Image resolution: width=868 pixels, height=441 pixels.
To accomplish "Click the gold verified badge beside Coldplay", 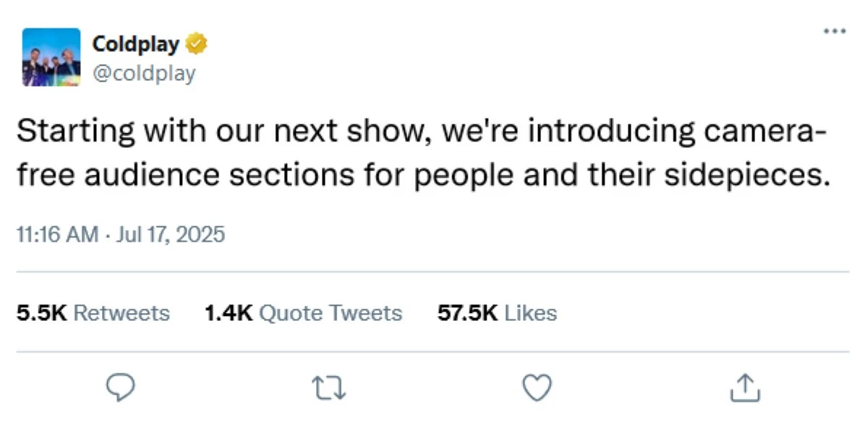I will [x=197, y=45].
